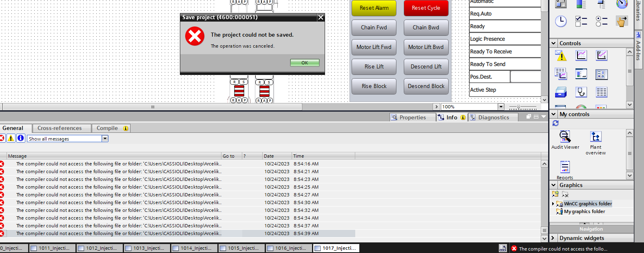Collapse inspector window with down arrow
The image size is (644, 253).
[543, 117]
